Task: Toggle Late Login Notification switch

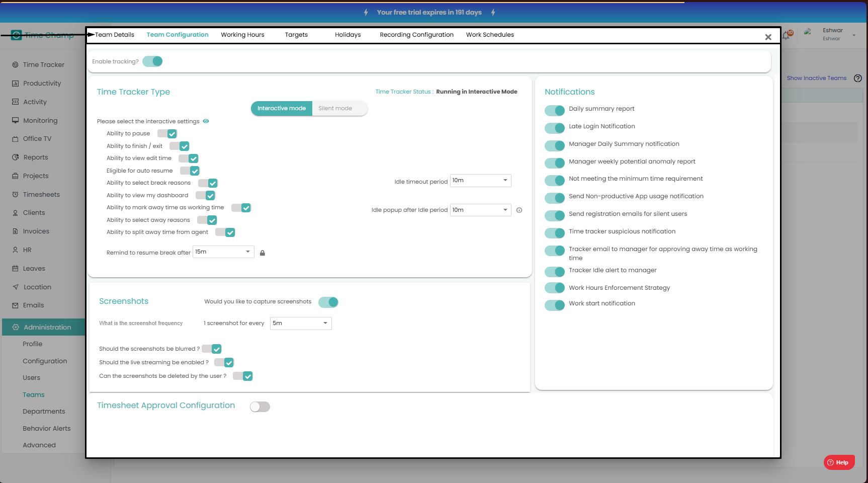Action: (555, 128)
